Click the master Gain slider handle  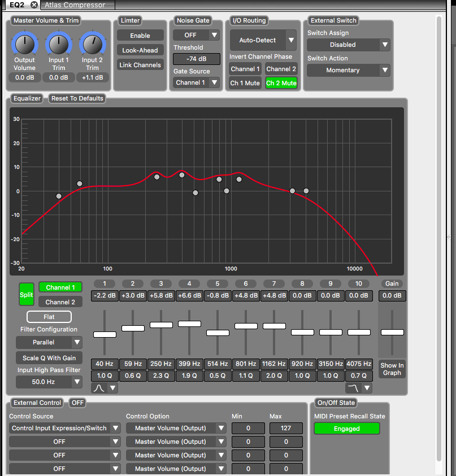click(x=392, y=332)
